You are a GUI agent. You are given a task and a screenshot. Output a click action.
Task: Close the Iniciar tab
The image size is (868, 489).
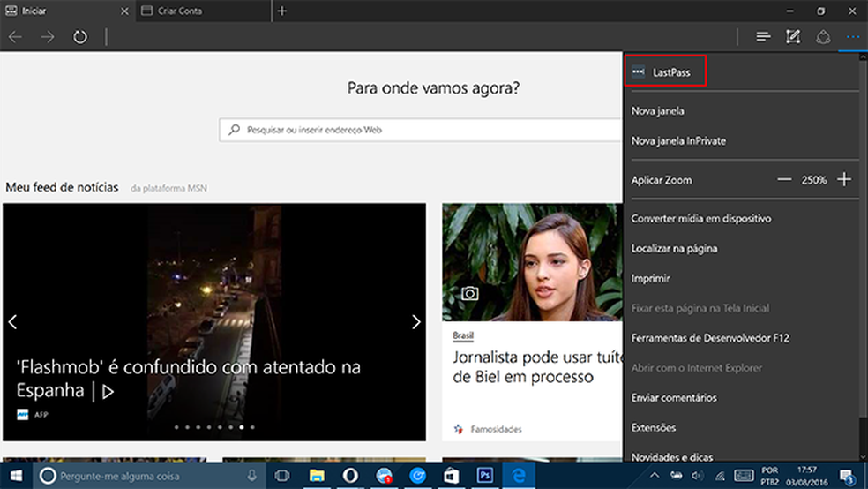(124, 11)
